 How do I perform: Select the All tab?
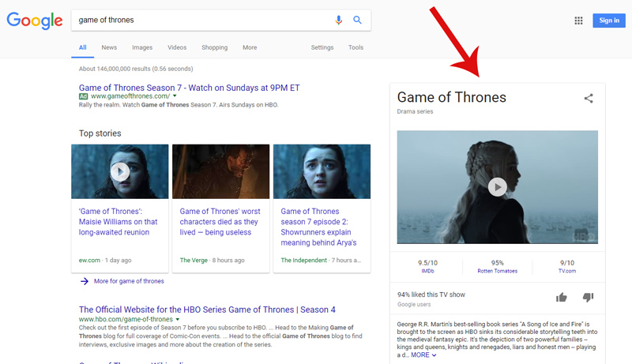pyautogui.click(x=83, y=47)
